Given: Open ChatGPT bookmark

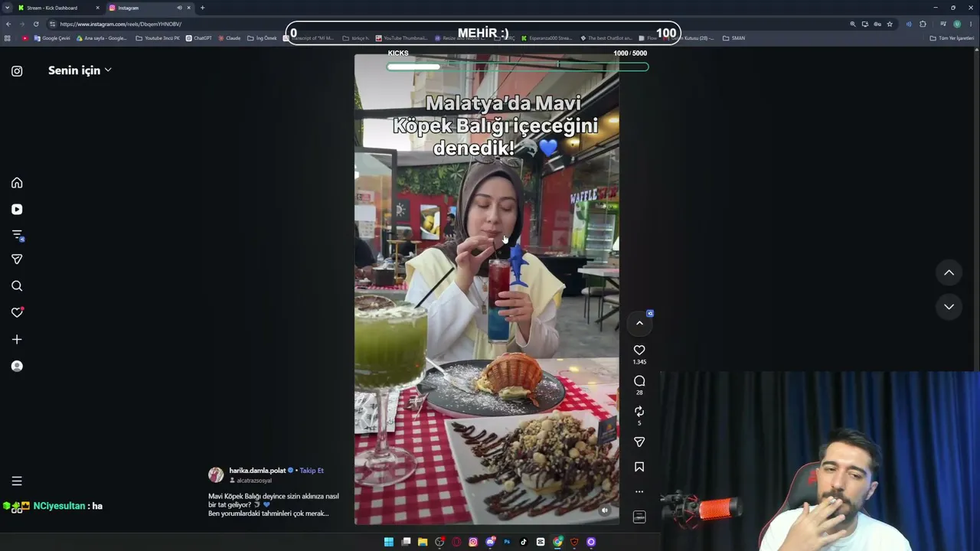Looking at the screenshot, I should tap(199, 38).
